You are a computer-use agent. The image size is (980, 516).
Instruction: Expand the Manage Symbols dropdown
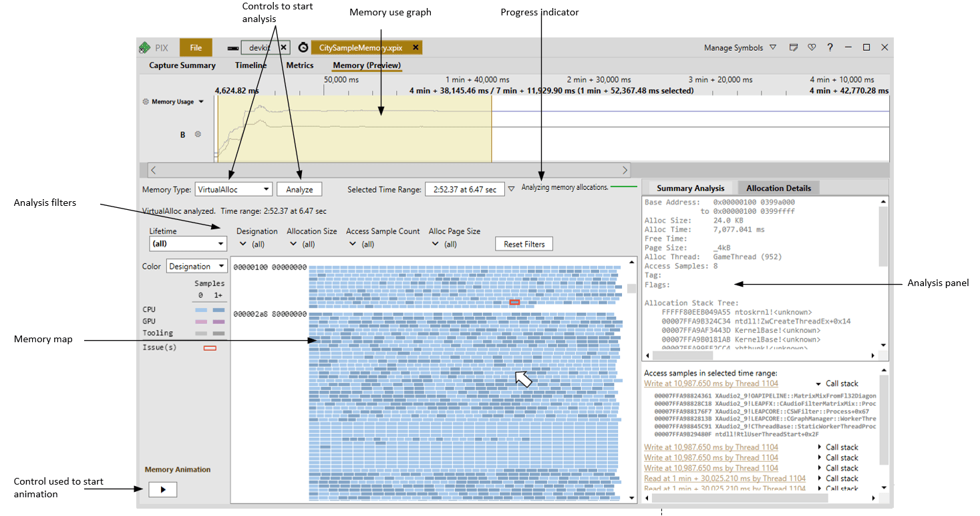[x=773, y=47]
